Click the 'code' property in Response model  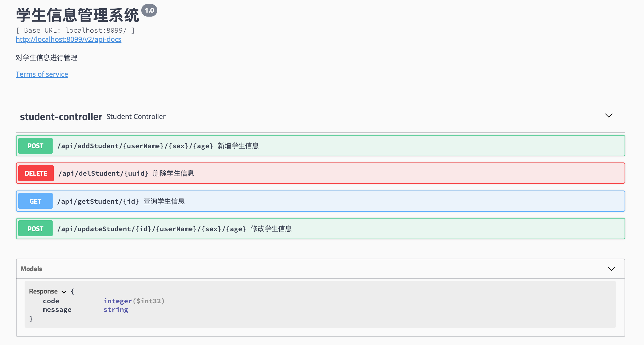point(51,301)
